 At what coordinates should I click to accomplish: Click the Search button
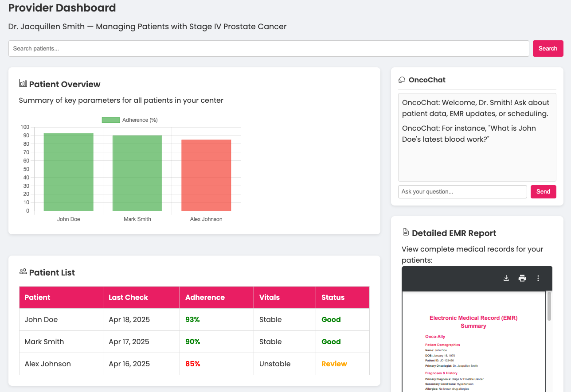[x=548, y=48]
